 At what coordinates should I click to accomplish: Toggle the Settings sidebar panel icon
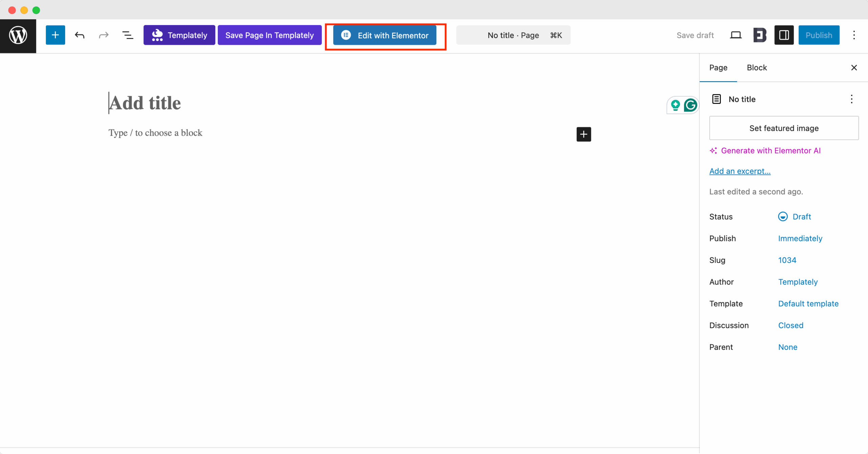[784, 35]
